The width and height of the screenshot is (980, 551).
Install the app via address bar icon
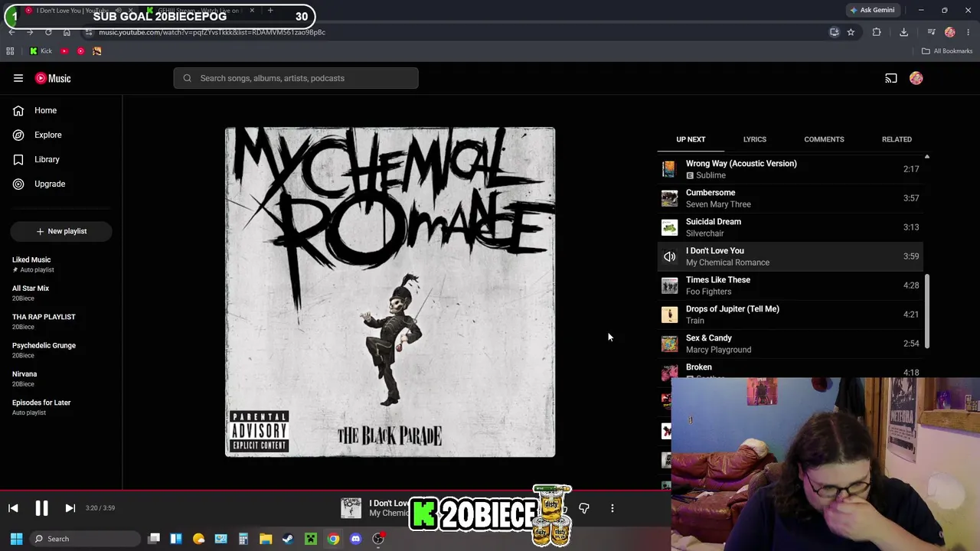tap(835, 32)
